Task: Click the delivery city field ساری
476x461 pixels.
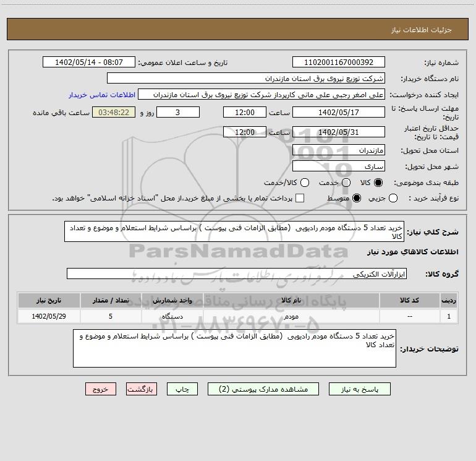Action: pos(339,166)
